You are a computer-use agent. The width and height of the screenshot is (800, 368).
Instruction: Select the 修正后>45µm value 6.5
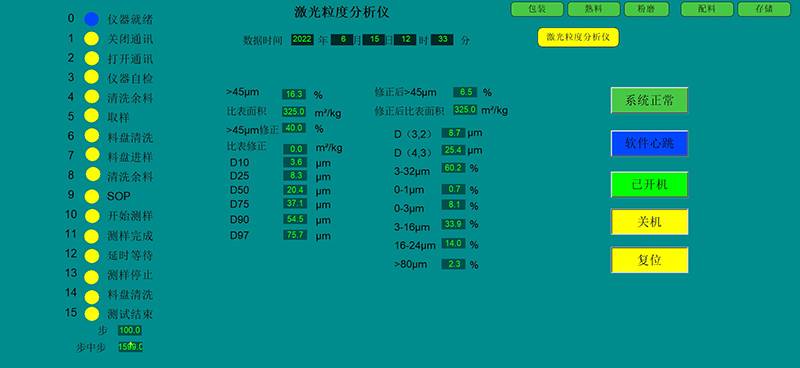tap(465, 92)
